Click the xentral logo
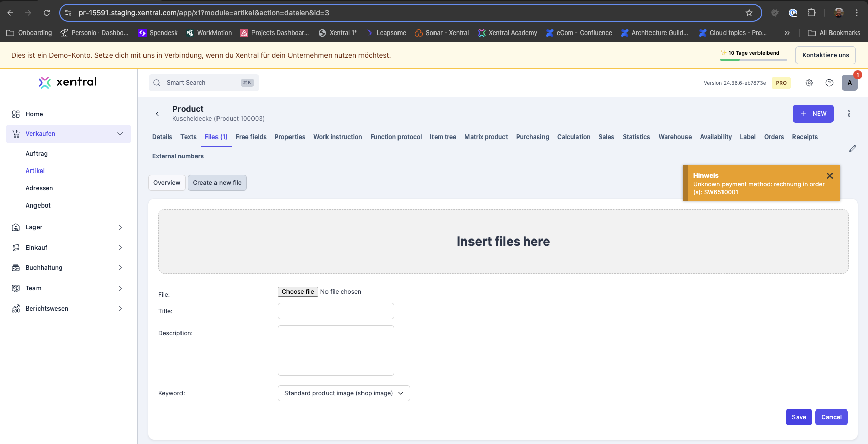 pyautogui.click(x=68, y=82)
